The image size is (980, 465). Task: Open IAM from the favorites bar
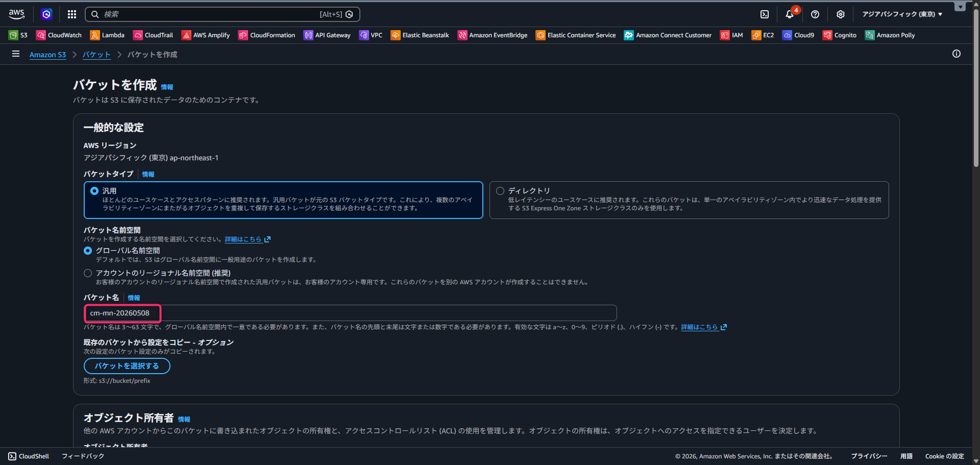[731, 35]
